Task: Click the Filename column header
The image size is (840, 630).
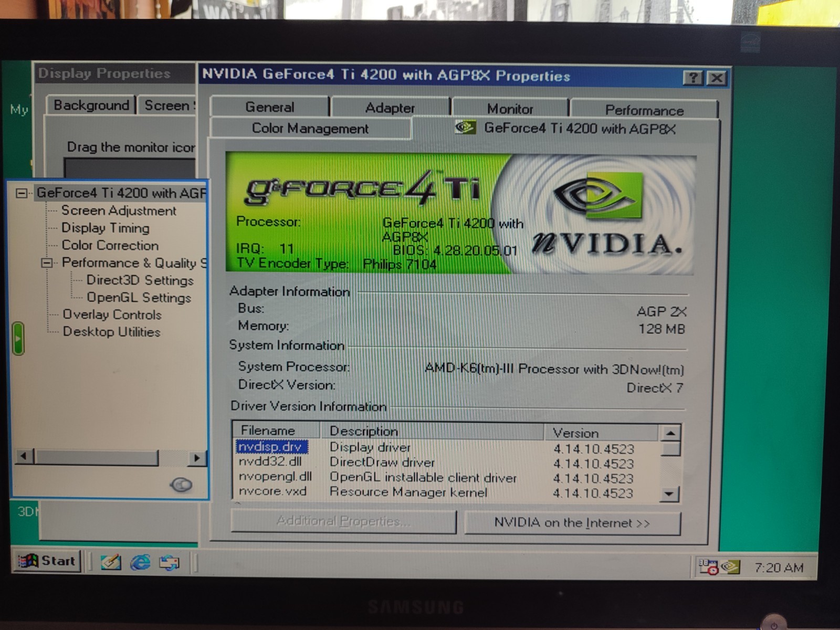Action: coord(276,430)
